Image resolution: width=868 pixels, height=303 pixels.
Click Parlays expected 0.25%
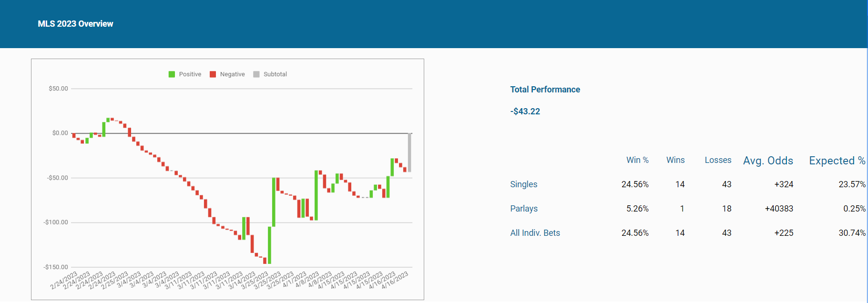point(854,209)
